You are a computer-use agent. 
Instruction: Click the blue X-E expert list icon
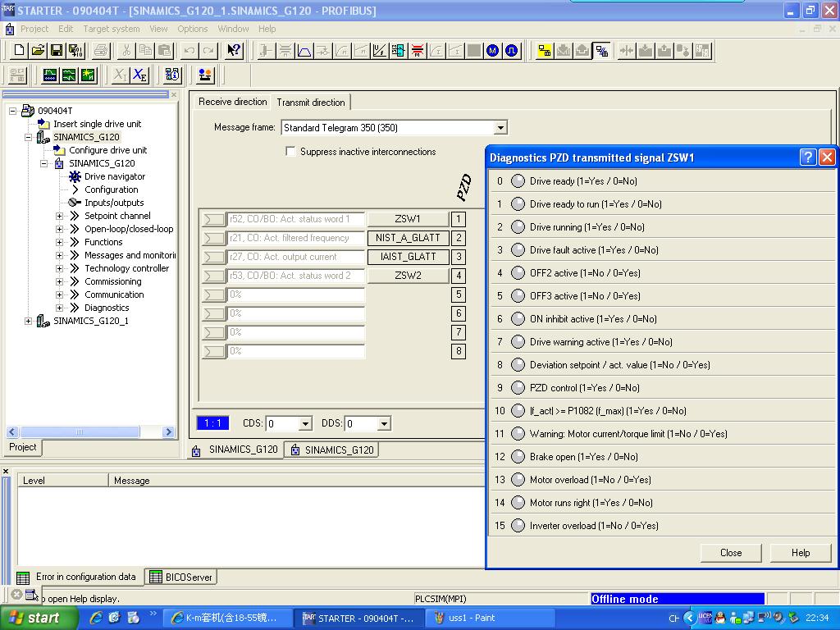coord(139,75)
